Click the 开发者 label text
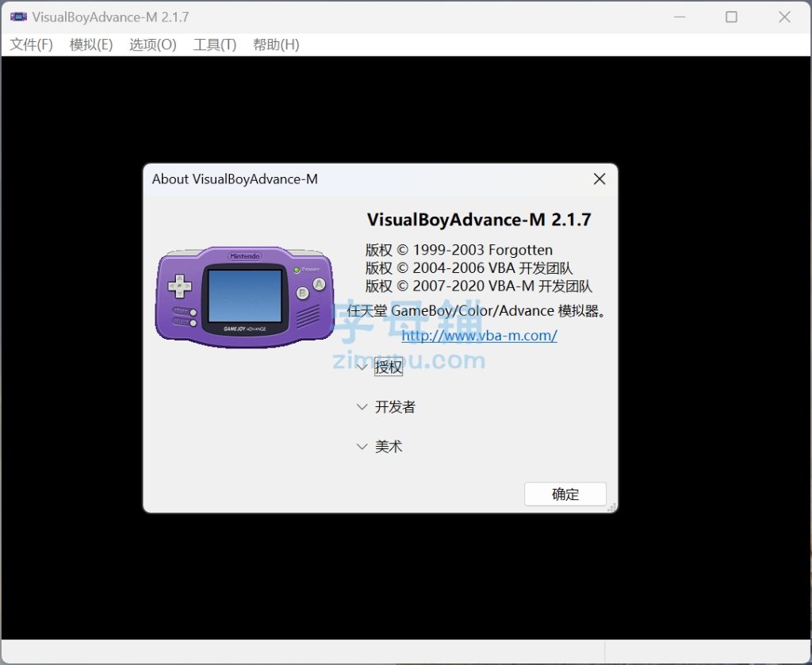Image resolution: width=812 pixels, height=665 pixels. pyautogui.click(x=395, y=407)
